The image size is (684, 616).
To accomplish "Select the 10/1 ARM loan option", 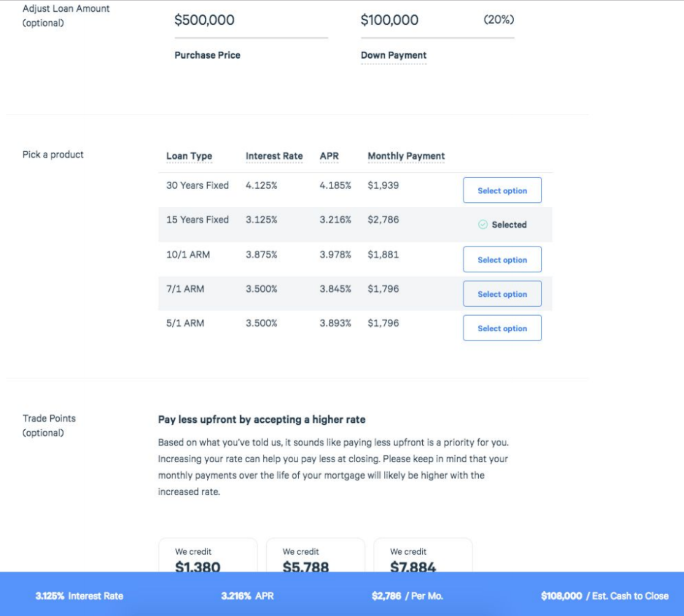I will pyautogui.click(x=502, y=259).
